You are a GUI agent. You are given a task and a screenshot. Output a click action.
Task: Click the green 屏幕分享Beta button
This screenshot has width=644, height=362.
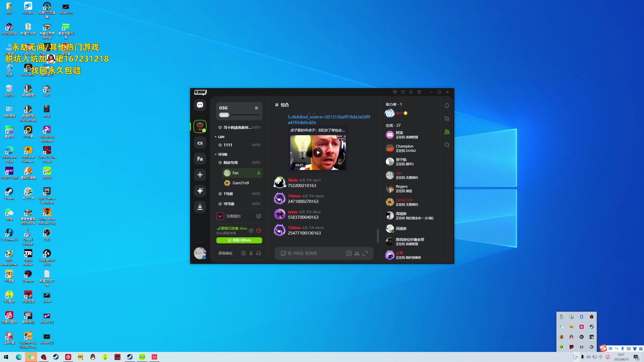click(239, 240)
